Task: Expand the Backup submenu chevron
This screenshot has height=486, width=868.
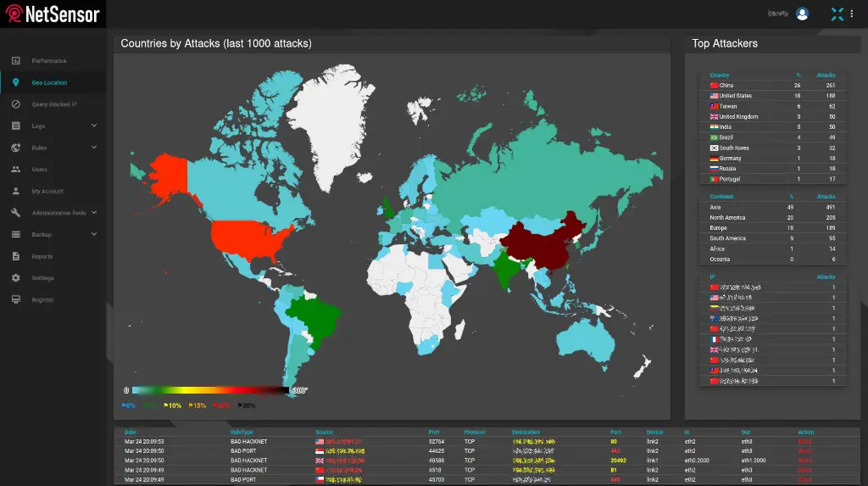Action: point(94,234)
